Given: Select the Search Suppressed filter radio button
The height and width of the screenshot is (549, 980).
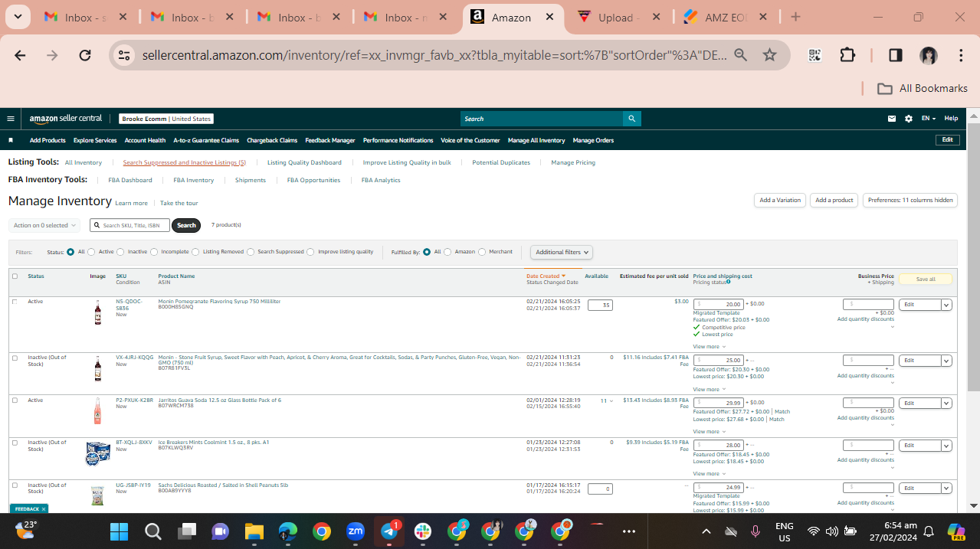Looking at the screenshot, I should pos(251,252).
